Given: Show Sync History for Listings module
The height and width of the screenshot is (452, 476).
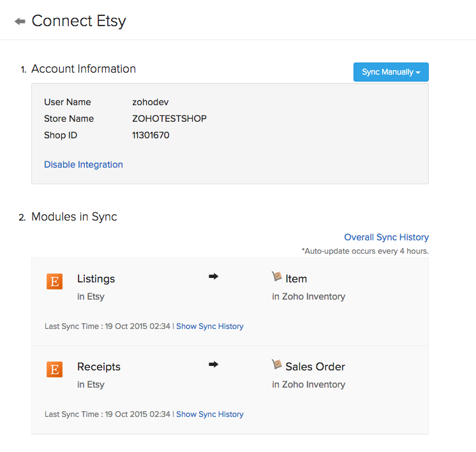Looking at the screenshot, I should click(x=210, y=326).
